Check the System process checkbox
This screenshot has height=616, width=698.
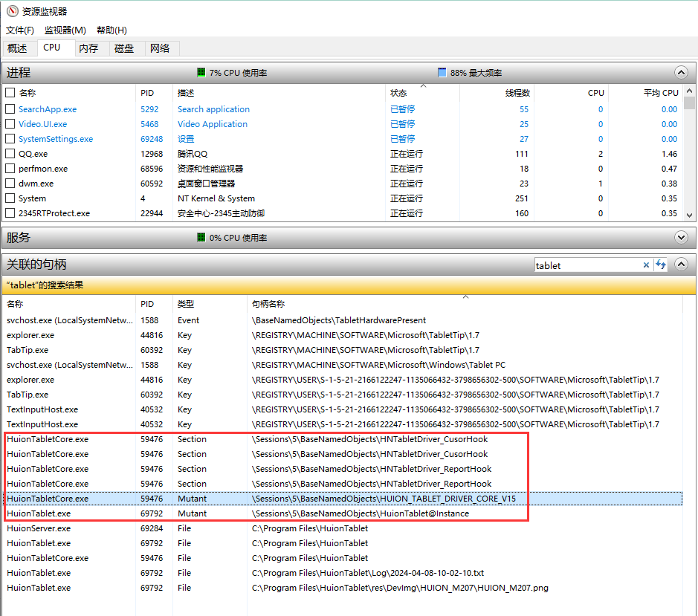[x=10, y=198]
